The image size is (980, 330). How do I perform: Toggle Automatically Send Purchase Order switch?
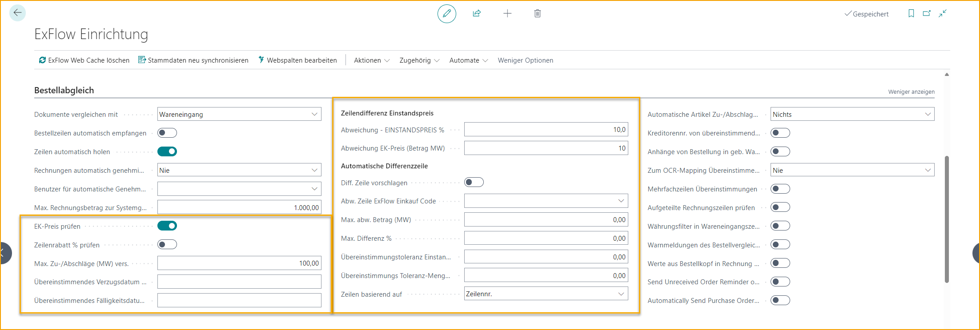click(x=780, y=300)
